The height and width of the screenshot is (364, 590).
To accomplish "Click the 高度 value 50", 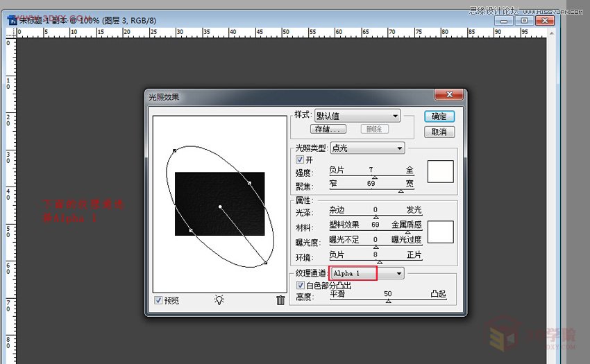I will click(388, 293).
